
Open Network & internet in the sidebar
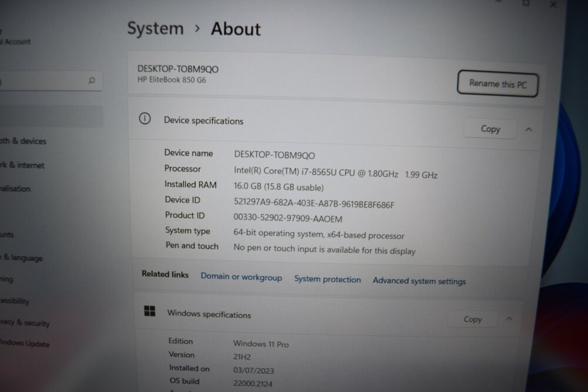pyautogui.click(x=22, y=165)
